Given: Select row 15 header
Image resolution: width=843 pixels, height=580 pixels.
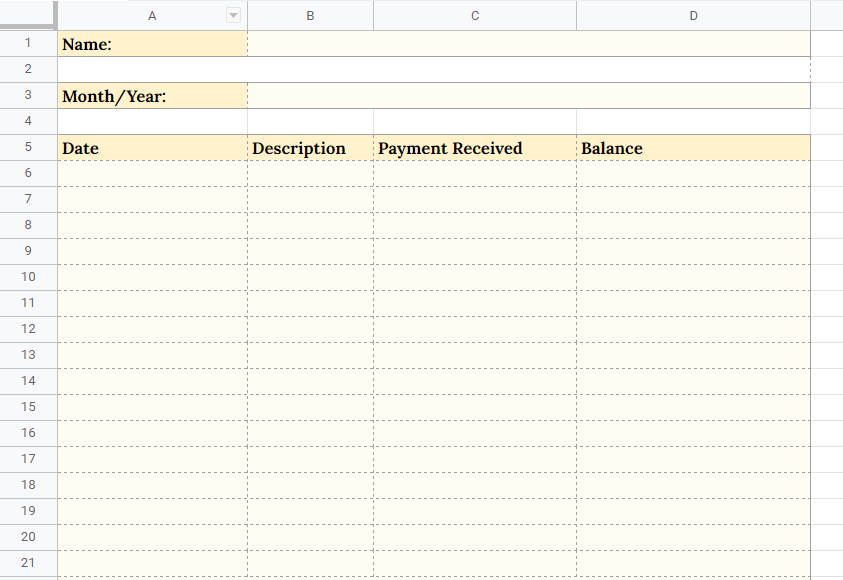Looking at the screenshot, I should [x=28, y=407].
